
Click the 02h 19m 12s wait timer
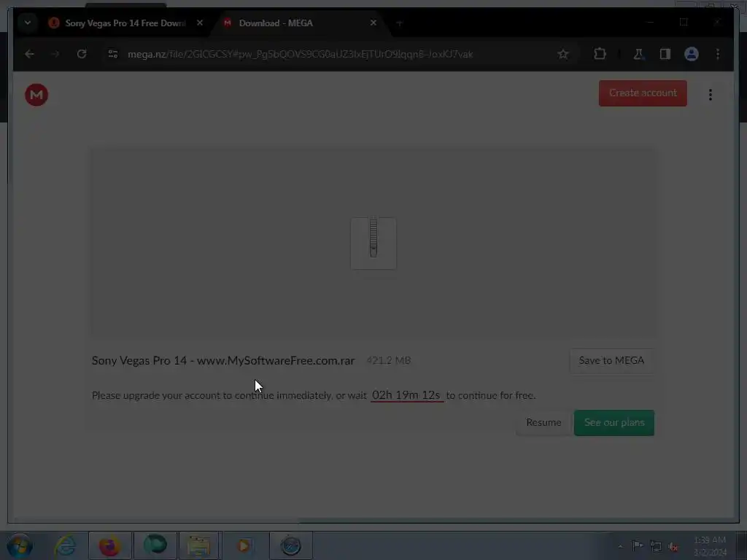click(406, 395)
